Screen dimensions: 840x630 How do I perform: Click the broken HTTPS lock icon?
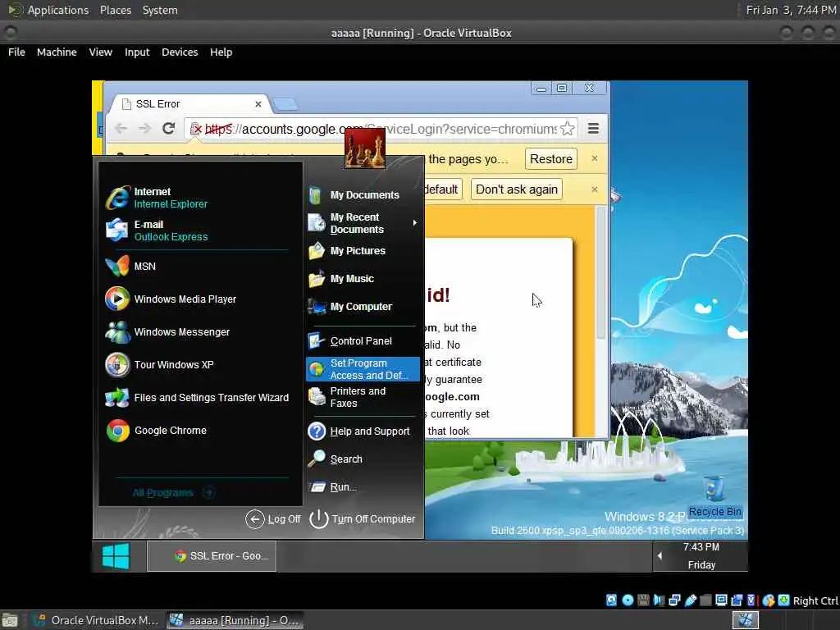click(x=196, y=129)
